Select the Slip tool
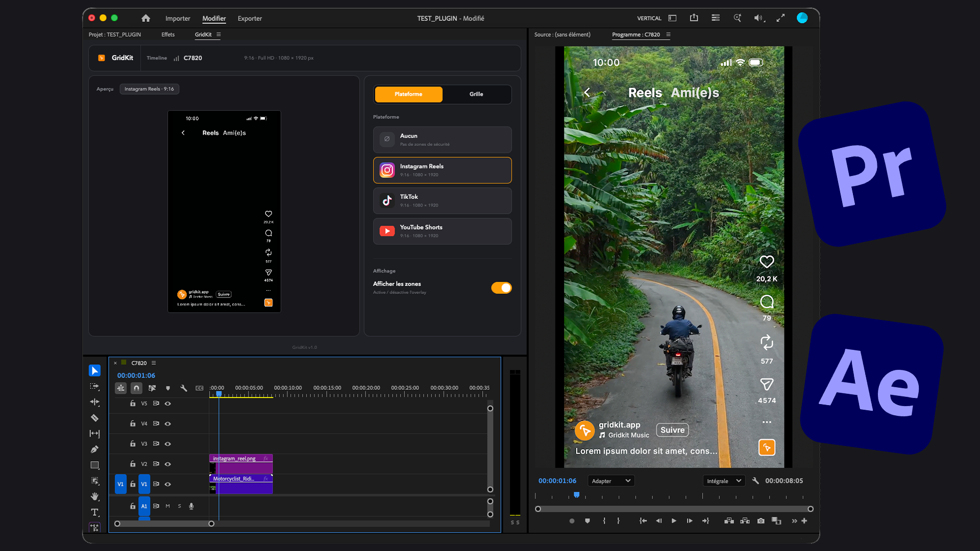Image resolution: width=980 pixels, height=551 pixels. click(94, 434)
